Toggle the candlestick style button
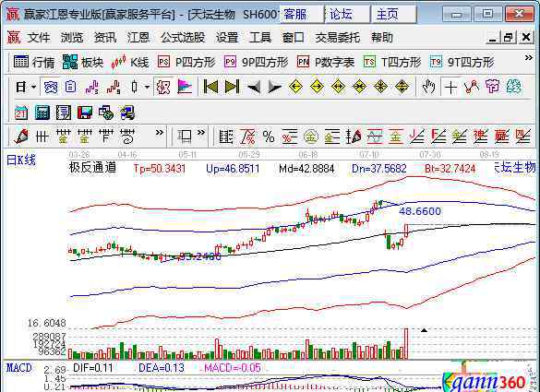The height and width of the screenshot is (392, 540). click(x=135, y=87)
